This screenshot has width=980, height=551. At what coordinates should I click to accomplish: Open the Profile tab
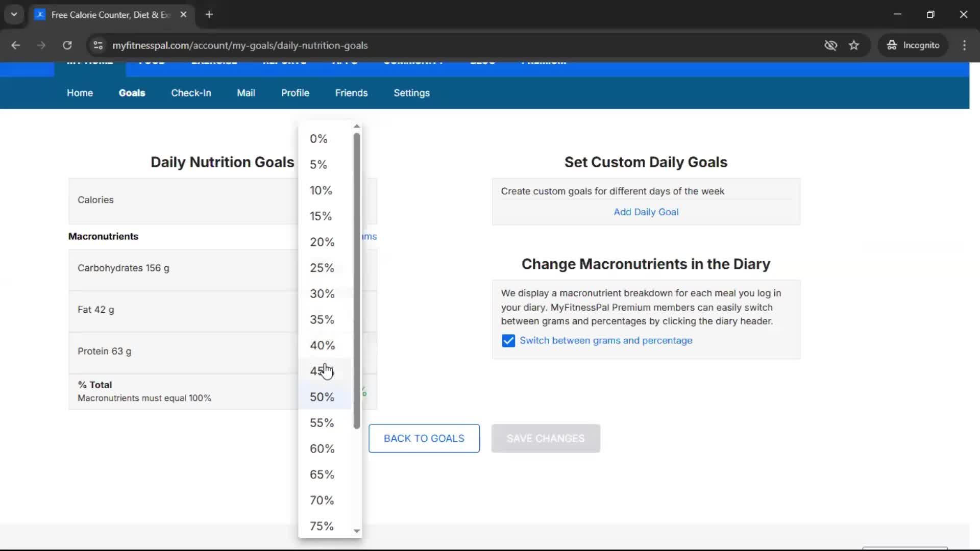295,93
